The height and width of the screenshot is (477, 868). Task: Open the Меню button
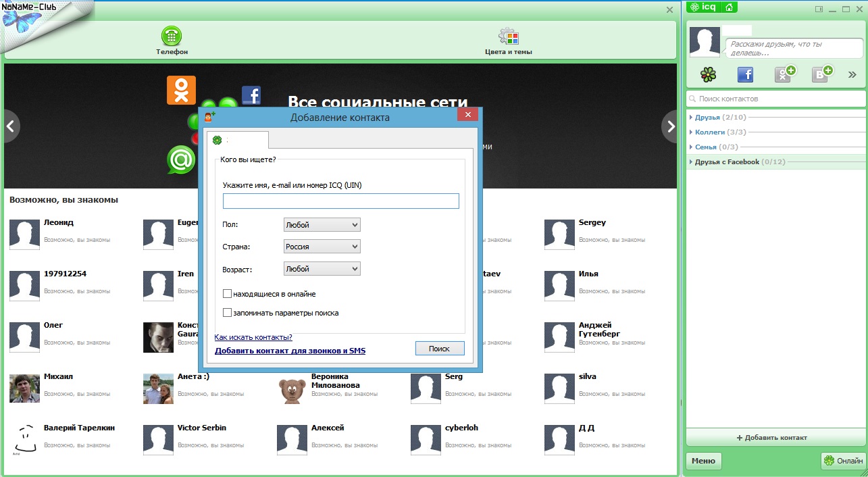[x=704, y=461]
